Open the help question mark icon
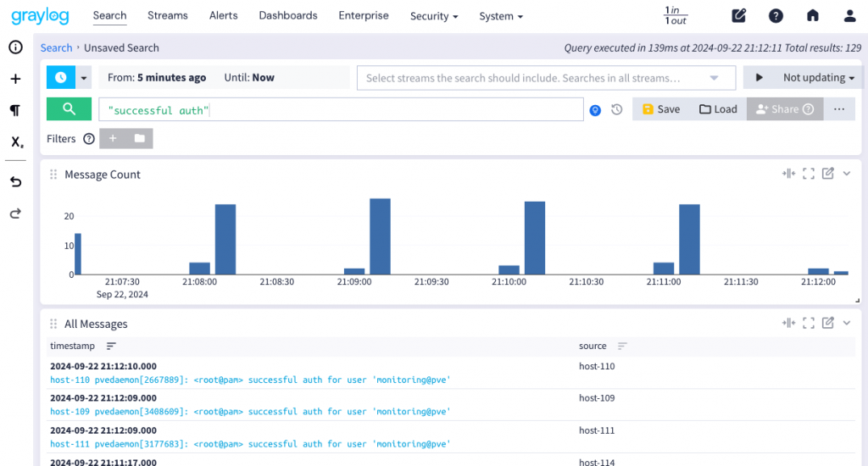This screenshot has height=466, width=868. [776, 15]
